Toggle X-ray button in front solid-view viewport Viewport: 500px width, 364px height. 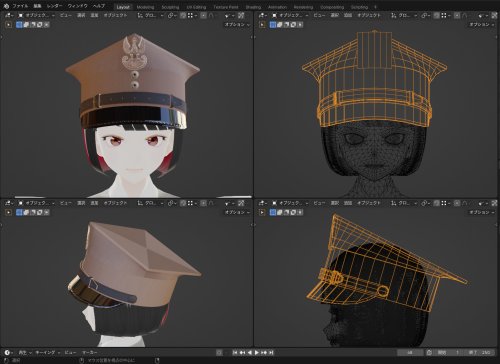(241, 15)
